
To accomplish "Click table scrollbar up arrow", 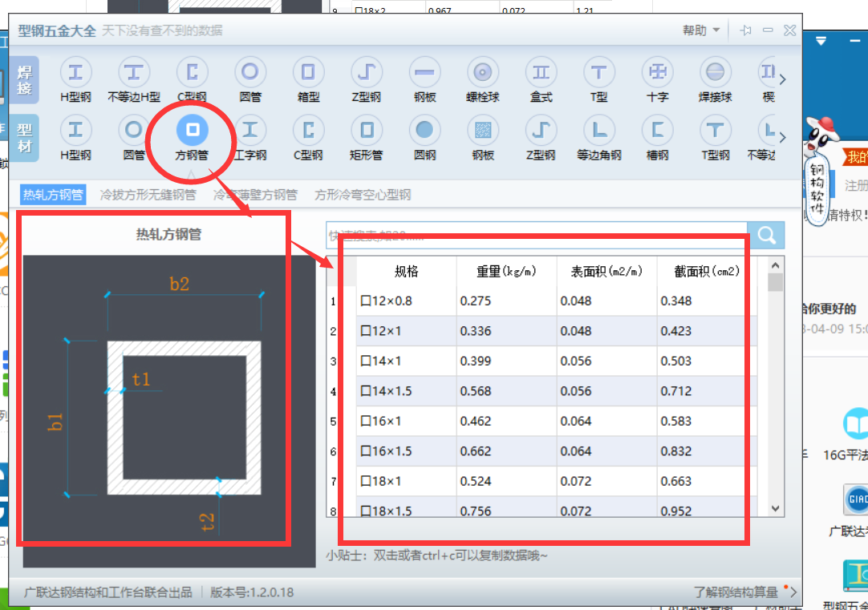I will tap(776, 265).
